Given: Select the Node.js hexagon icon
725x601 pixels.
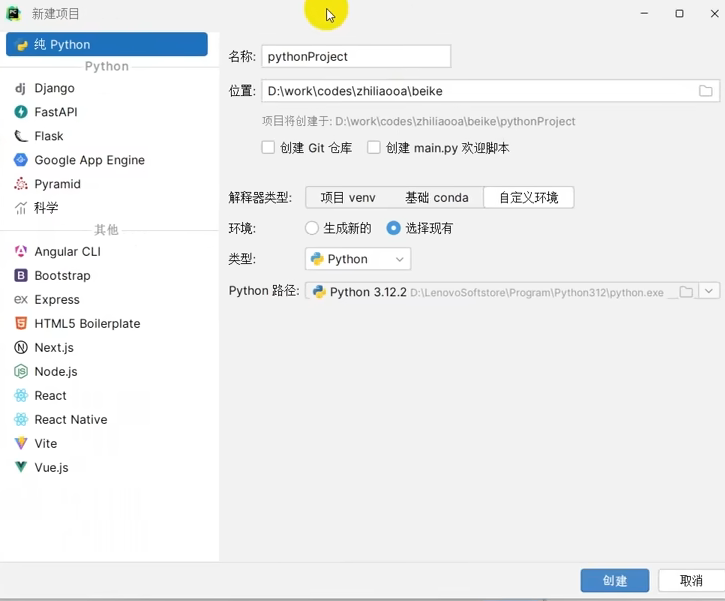Looking at the screenshot, I should [x=21, y=371].
